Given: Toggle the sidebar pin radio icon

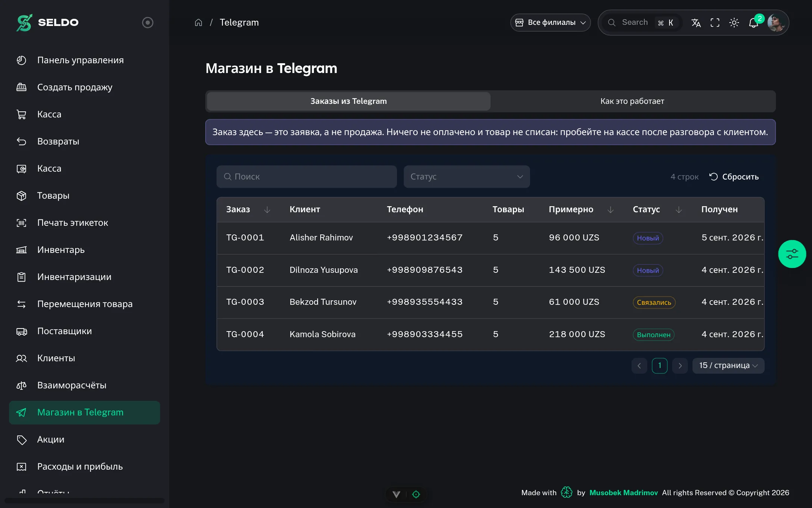Looking at the screenshot, I should coord(147,23).
